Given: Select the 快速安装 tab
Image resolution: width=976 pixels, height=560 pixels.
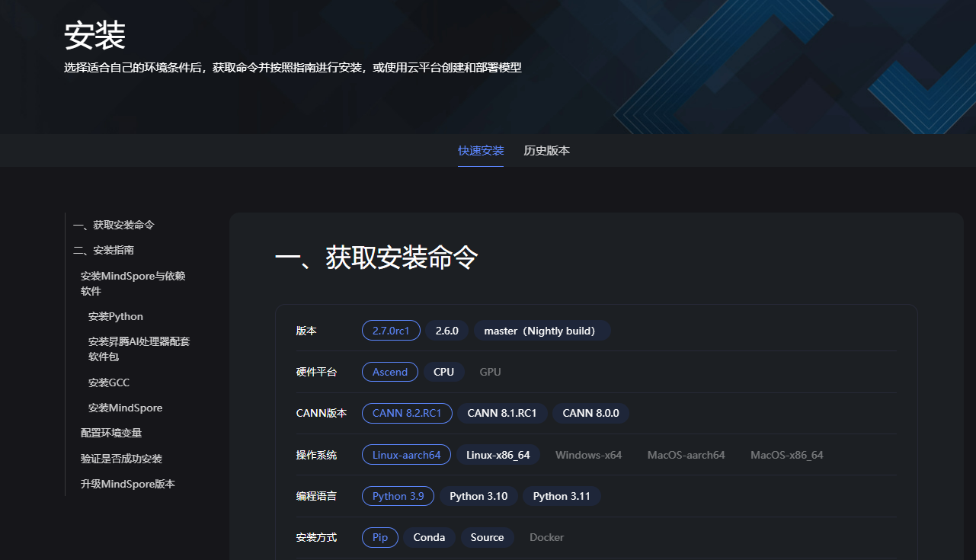Looking at the screenshot, I should coord(481,151).
